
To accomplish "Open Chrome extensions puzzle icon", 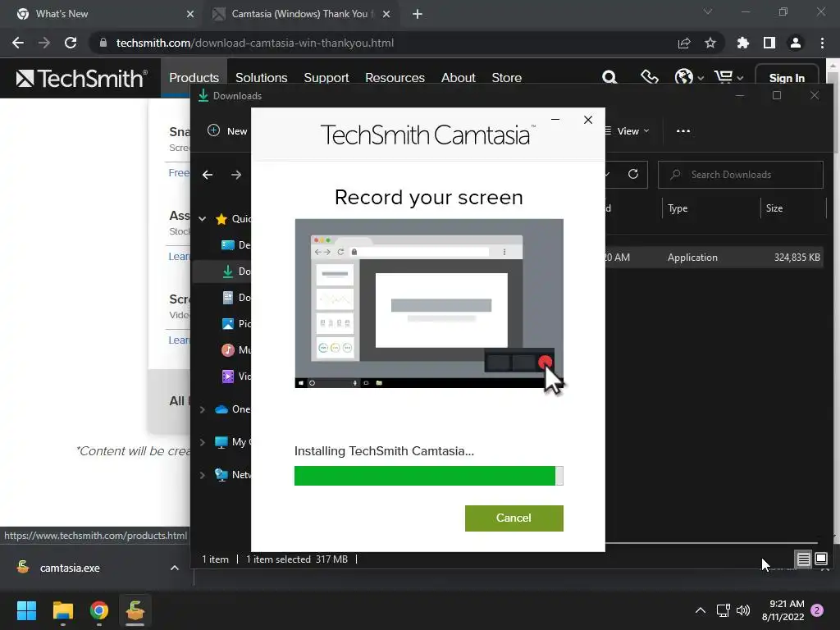I will click(x=743, y=43).
